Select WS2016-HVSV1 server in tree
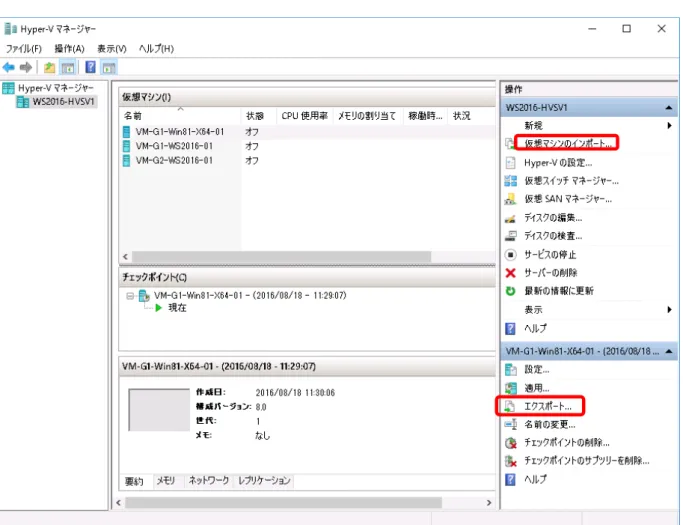This screenshot has height=525, width=683. 63,102
